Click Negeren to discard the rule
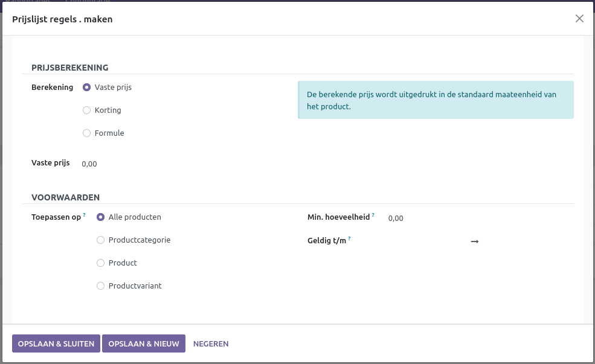This screenshot has width=595, height=364. [x=211, y=344]
